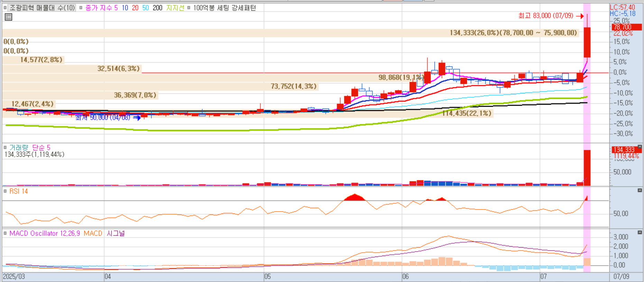Image resolution: width=644 pixels, height=282 pixels.
Task: Click square marker before 100억봉 세팅 강세패턴
Action: 188,8
